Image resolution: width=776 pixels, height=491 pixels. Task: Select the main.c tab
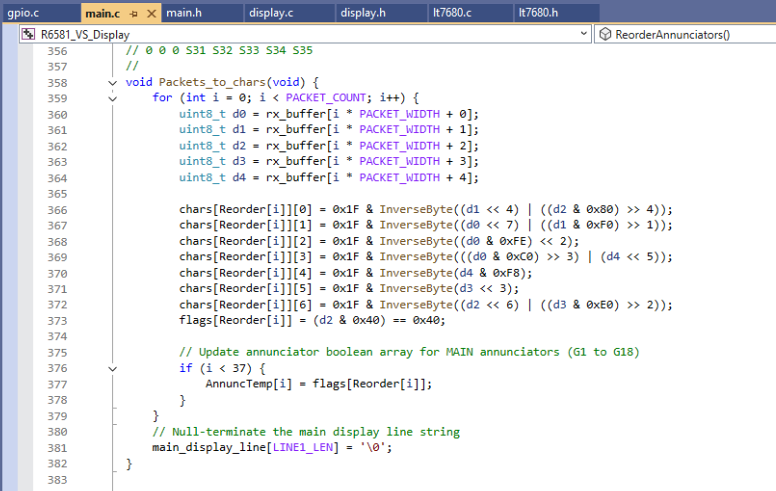point(102,13)
